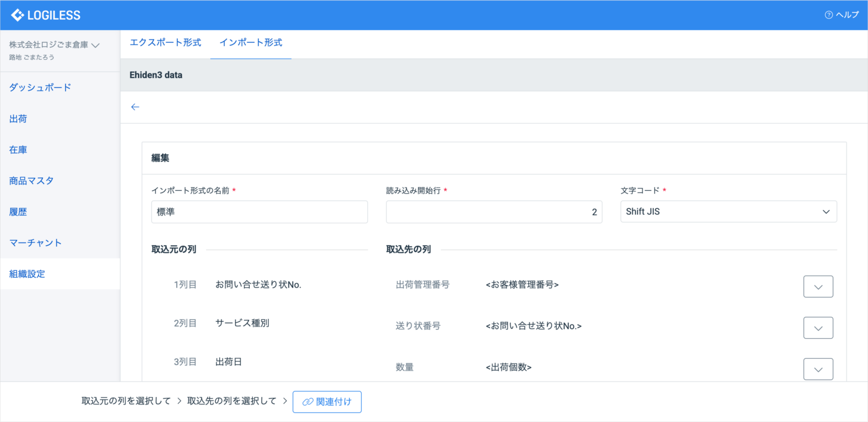868x422 pixels.
Task: Expand the 送り状番号 row dropdown
Action: pyautogui.click(x=818, y=328)
